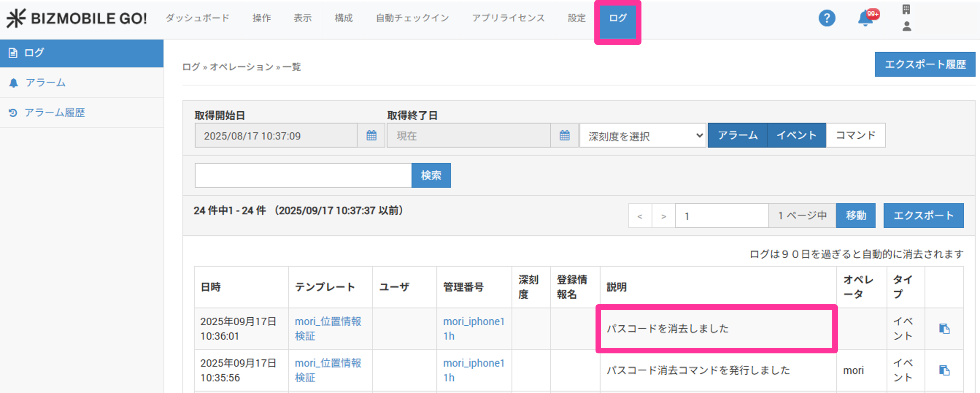Expand the 深刻度を選択 dropdown
The image size is (980, 393).
click(642, 135)
